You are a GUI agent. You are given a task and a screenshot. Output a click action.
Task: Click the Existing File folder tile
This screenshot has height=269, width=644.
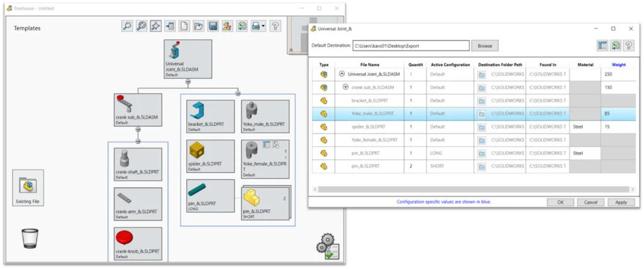click(28, 188)
